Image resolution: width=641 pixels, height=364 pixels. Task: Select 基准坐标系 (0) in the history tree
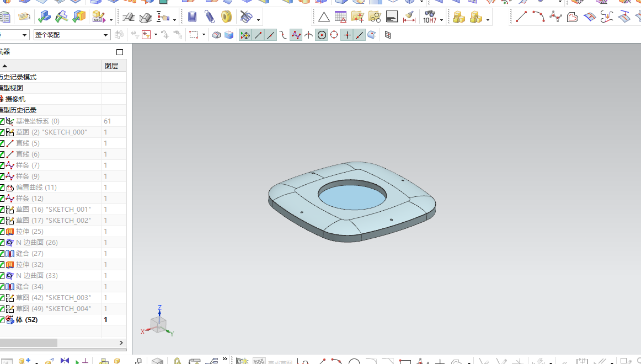pyautogui.click(x=38, y=121)
